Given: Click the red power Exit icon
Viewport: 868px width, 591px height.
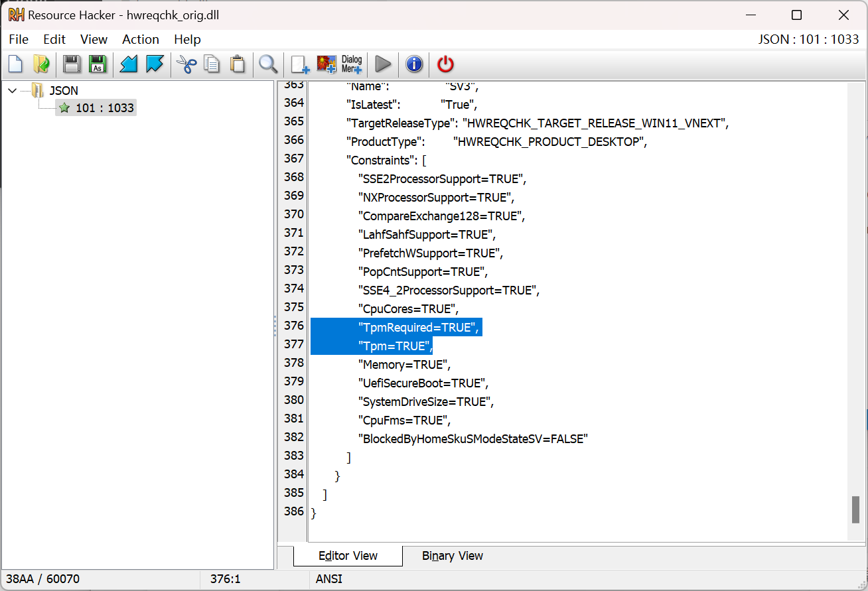Looking at the screenshot, I should click(445, 64).
